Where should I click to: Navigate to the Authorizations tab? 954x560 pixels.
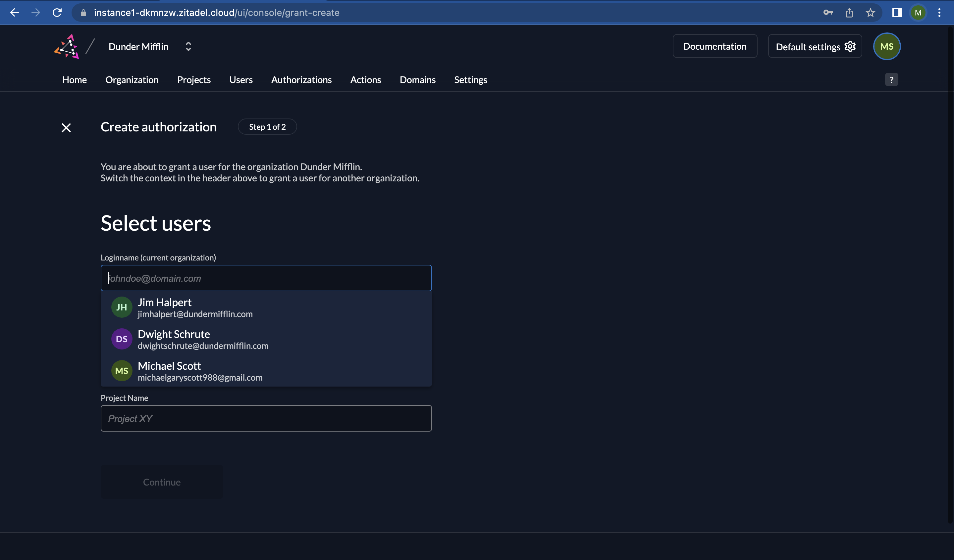pos(301,79)
